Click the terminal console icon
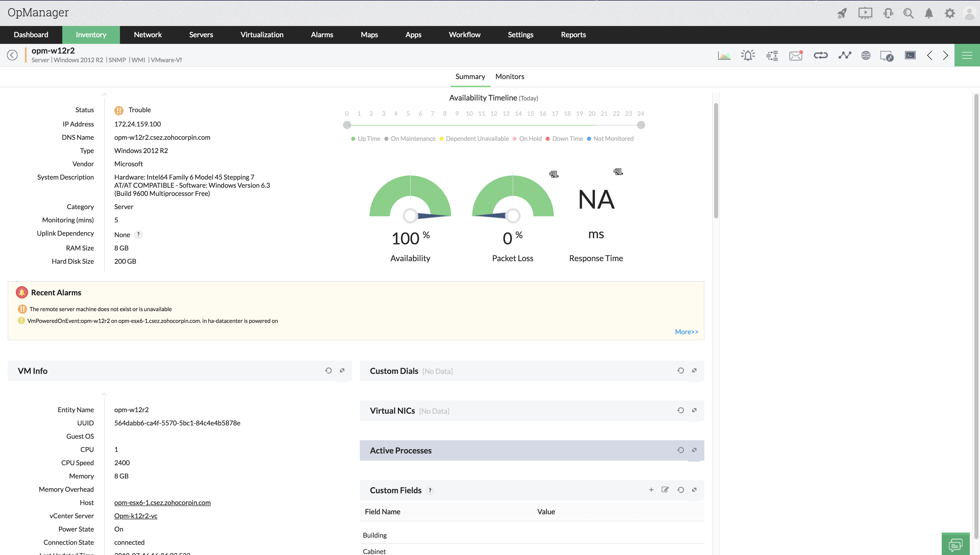The height and width of the screenshot is (555, 980). click(910, 56)
